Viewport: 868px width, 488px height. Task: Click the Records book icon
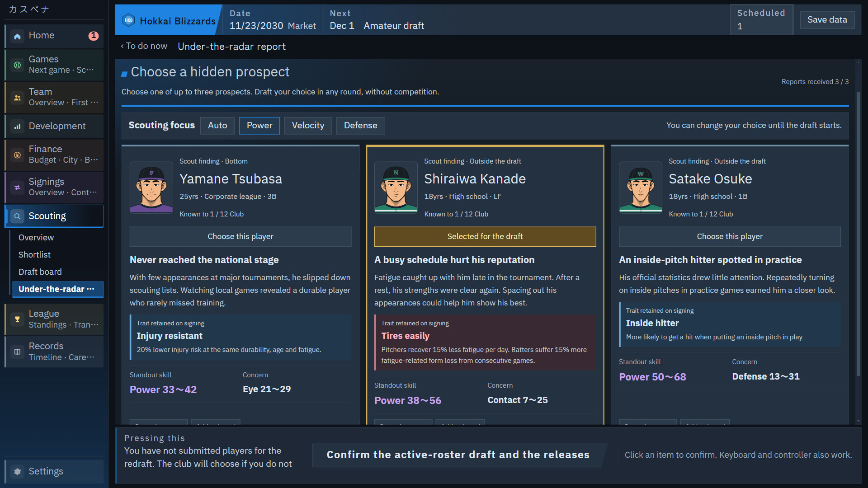17,352
